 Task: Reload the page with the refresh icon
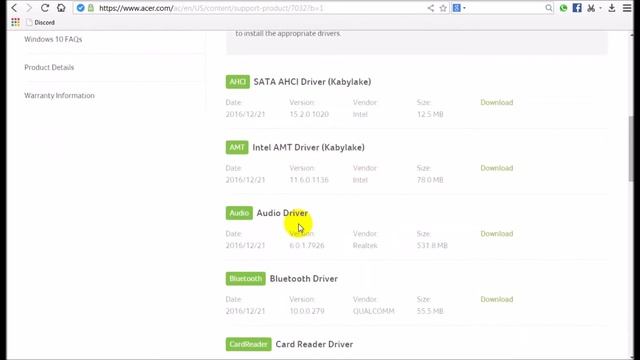[x=45, y=8]
